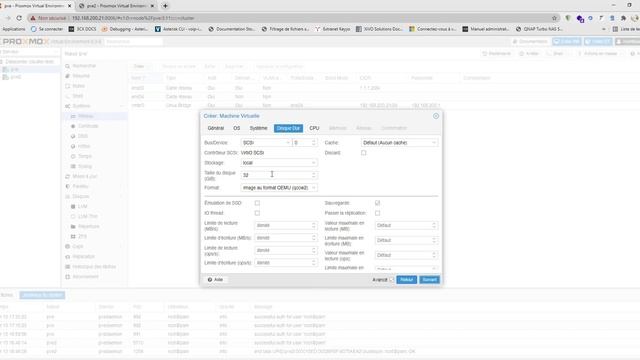The image size is (640, 360).
Task: Open Syslog in sidebar
Action: coord(85,166)
